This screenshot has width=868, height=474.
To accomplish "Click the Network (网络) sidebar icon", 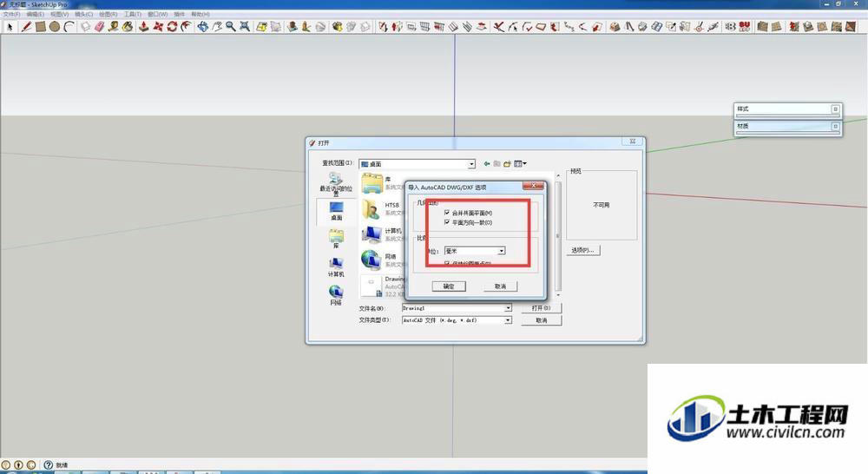I will click(x=336, y=295).
